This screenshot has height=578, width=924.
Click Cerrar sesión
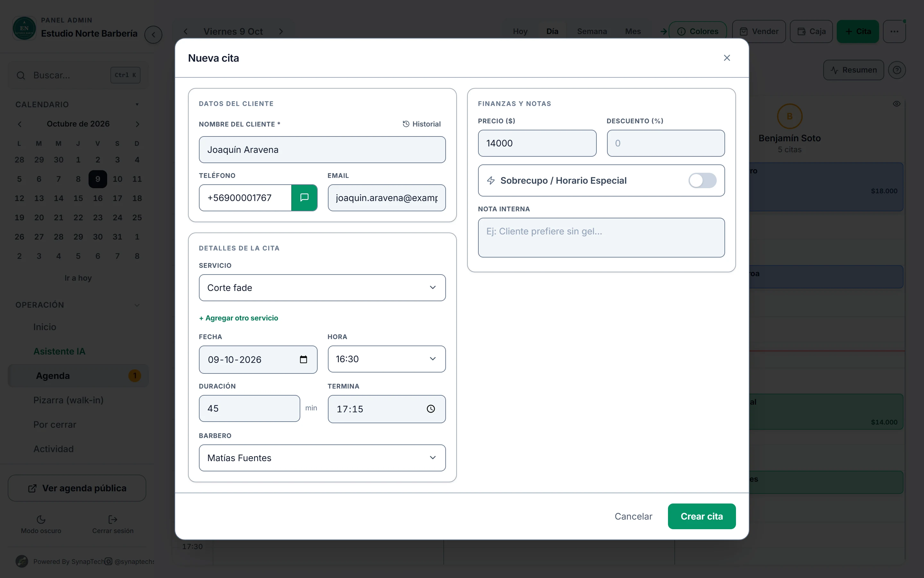point(113,524)
